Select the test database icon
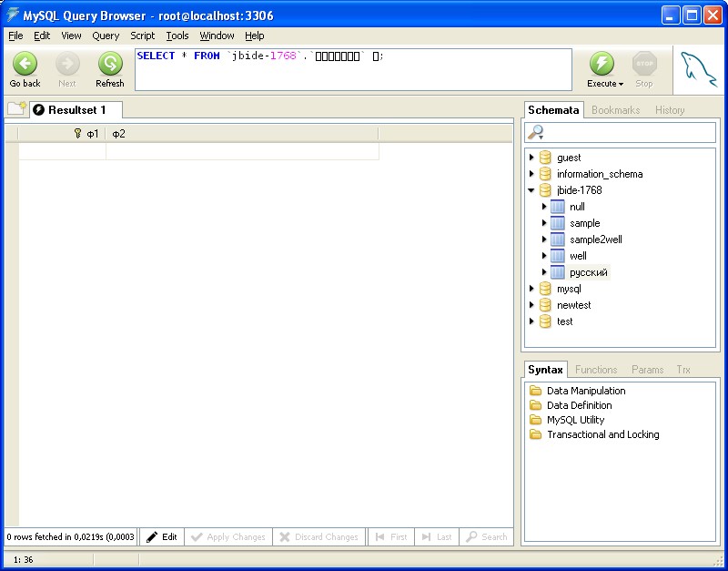Image resolution: width=728 pixels, height=571 pixels. click(x=545, y=321)
